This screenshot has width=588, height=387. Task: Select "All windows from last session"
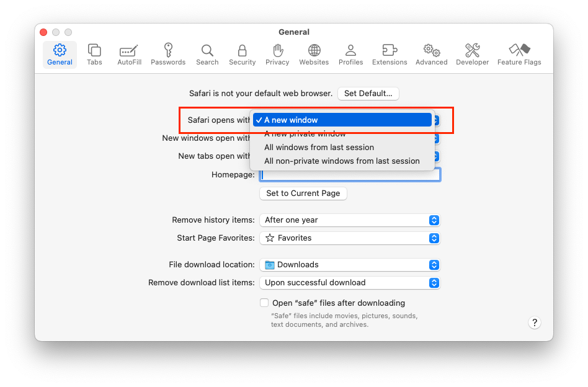(x=319, y=148)
